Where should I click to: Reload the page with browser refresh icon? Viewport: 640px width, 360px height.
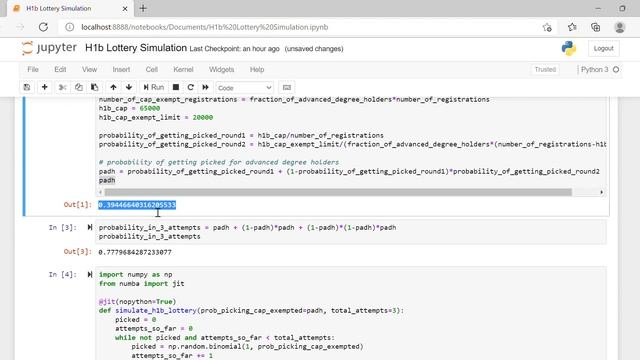point(43,27)
